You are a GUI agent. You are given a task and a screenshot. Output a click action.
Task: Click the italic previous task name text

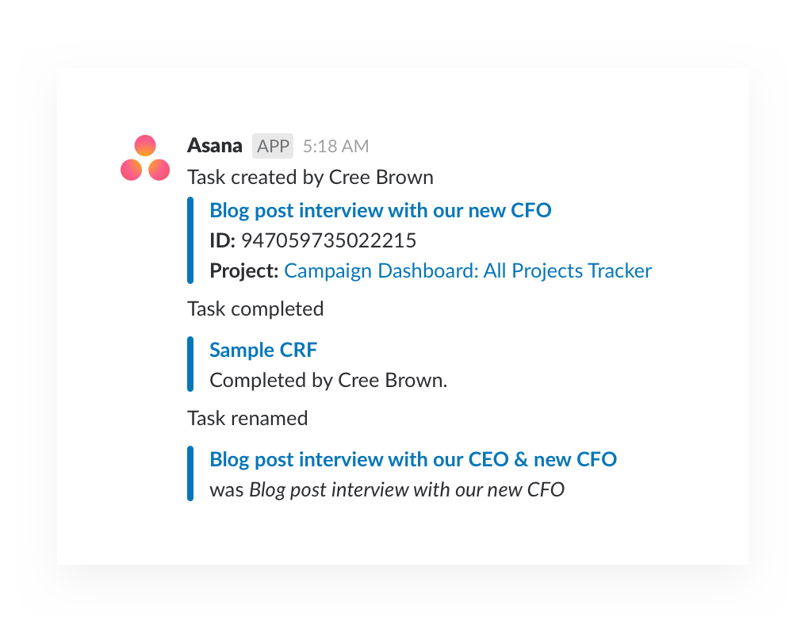coord(407,489)
